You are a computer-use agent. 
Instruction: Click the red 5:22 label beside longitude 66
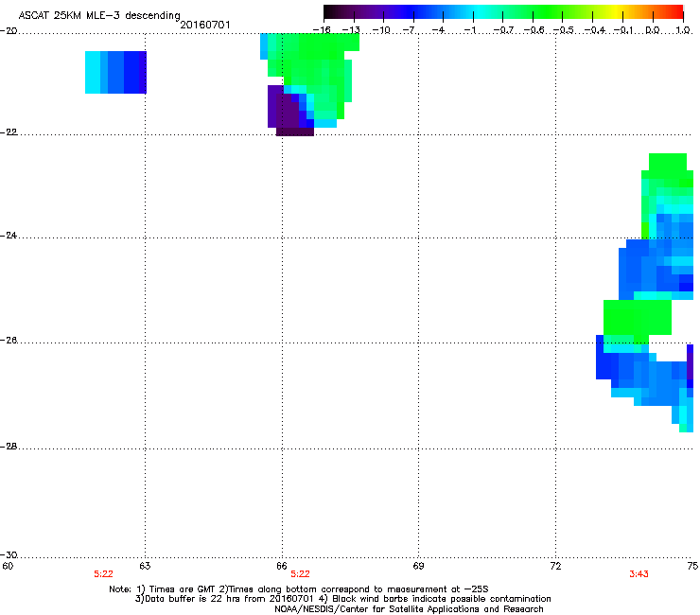300,574
